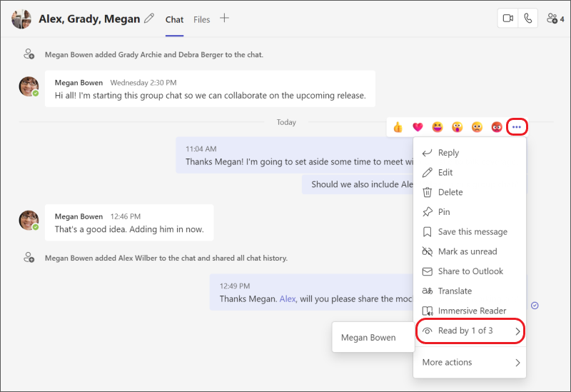Choose Reply from the context menu
Image resolution: width=571 pixels, height=392 pixels.
(448, 153)
